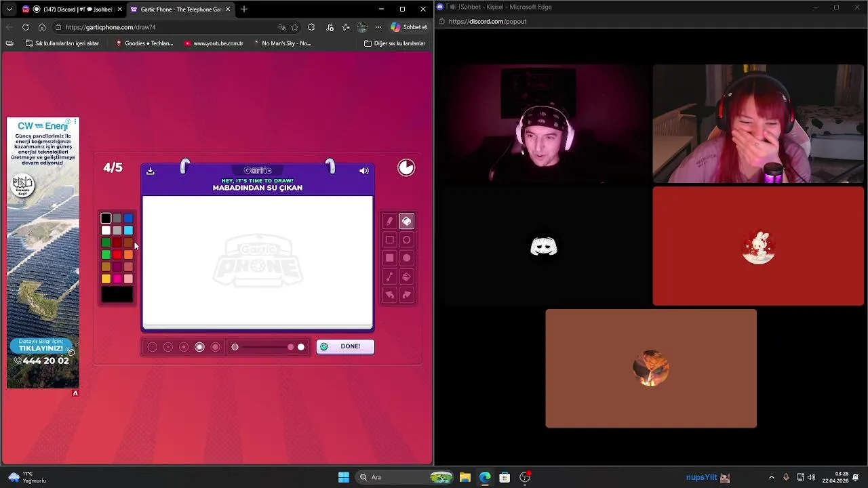The image size is (868, 488).
Task: Open the tab list dropdown chevron
Action: [x=9, y=9]
